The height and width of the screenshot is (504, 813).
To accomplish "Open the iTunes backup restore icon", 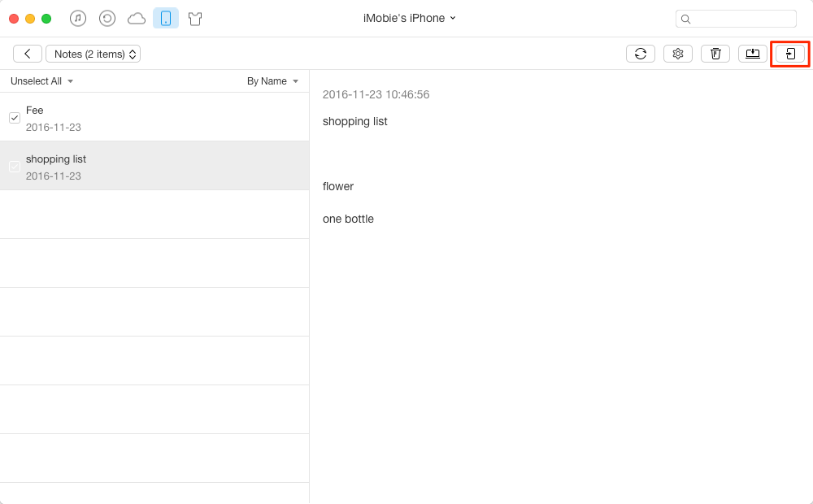I will (x=107, y=19).
